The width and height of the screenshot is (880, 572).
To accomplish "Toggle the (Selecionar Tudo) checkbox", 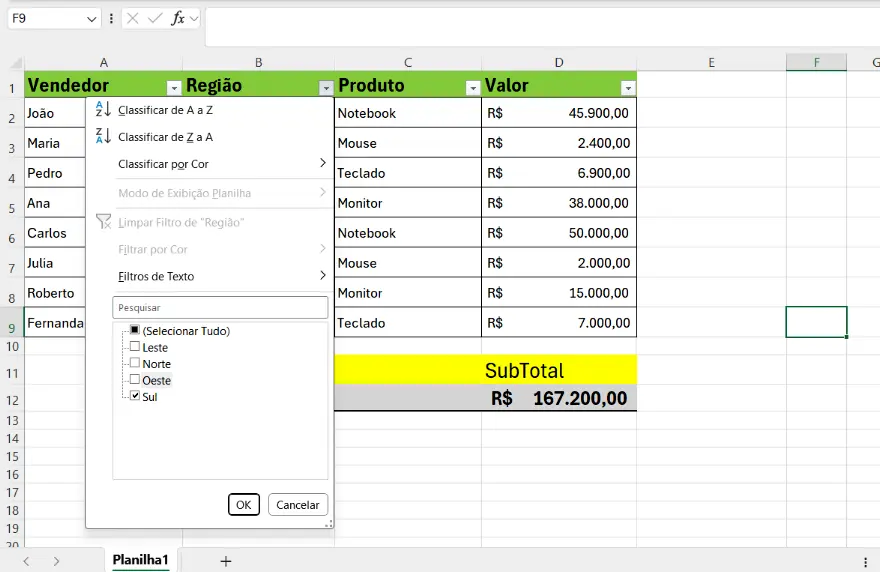I will point(135,331).
